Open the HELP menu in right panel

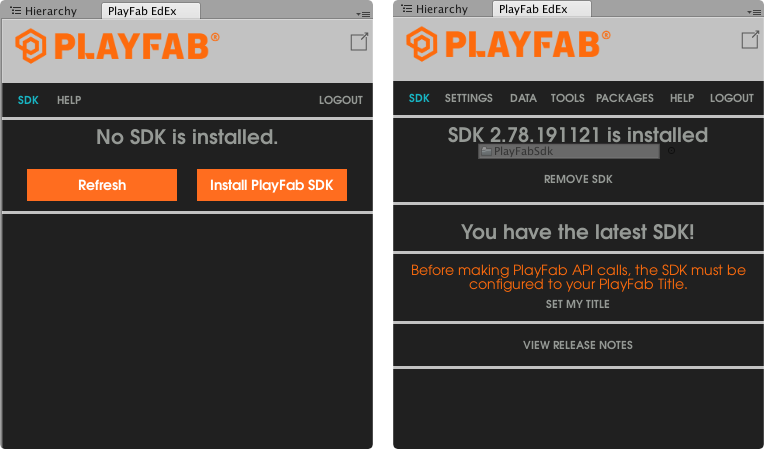[x=682, y=98]
